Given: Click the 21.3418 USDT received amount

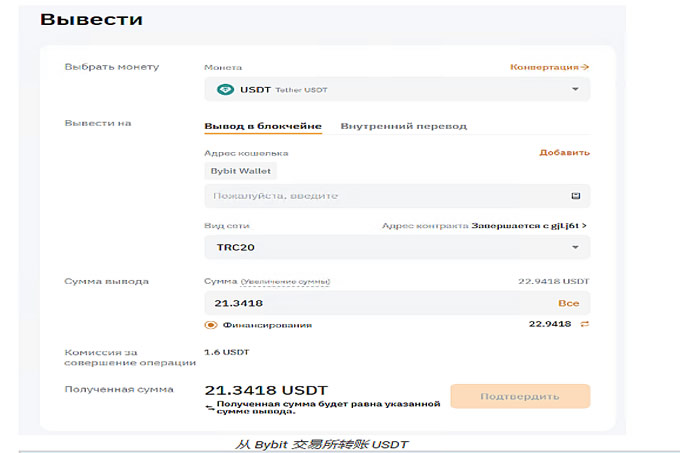Looking at the screenshot, I should (x=266, y=390).
